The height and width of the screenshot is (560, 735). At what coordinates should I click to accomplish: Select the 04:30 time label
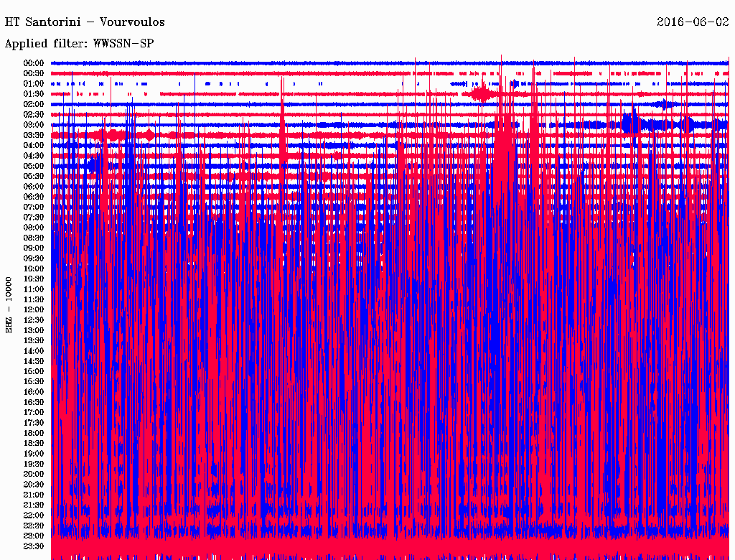pyautogui.click(x=34, y=155)
